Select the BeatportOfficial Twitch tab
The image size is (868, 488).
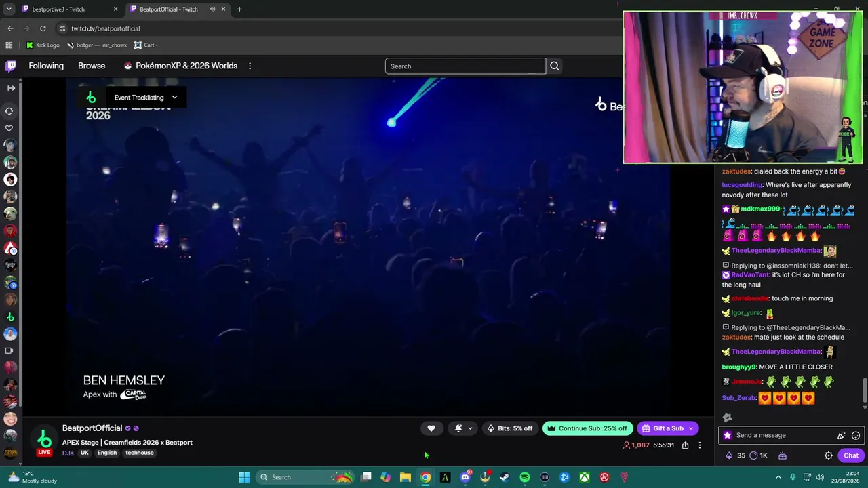pos(178,9)
